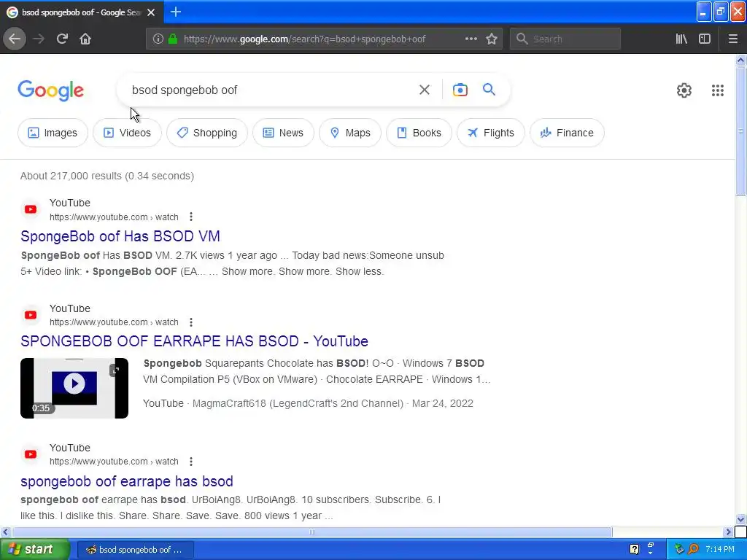Image resolution: width=747 pixels, height=560 pixels.
Task: Open the Google apps grid icon
Action: point(718,90)
